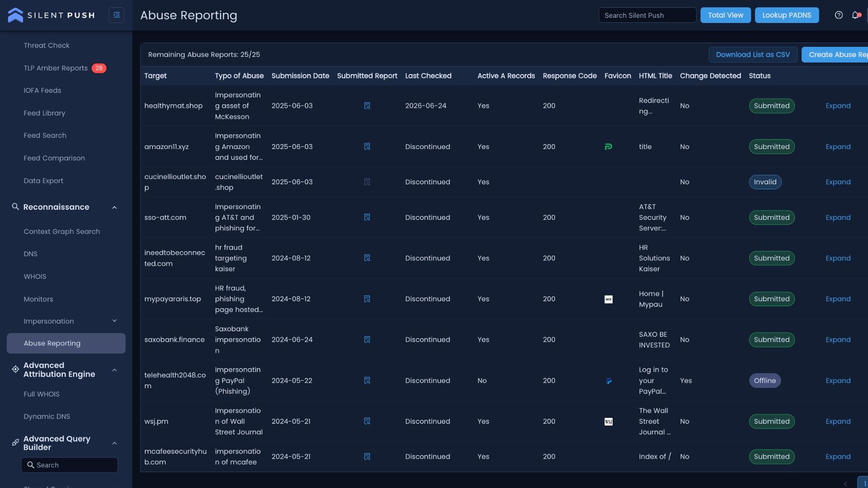
Task: Focus the Search Silent Push field
Action: [x=647, y=15]
